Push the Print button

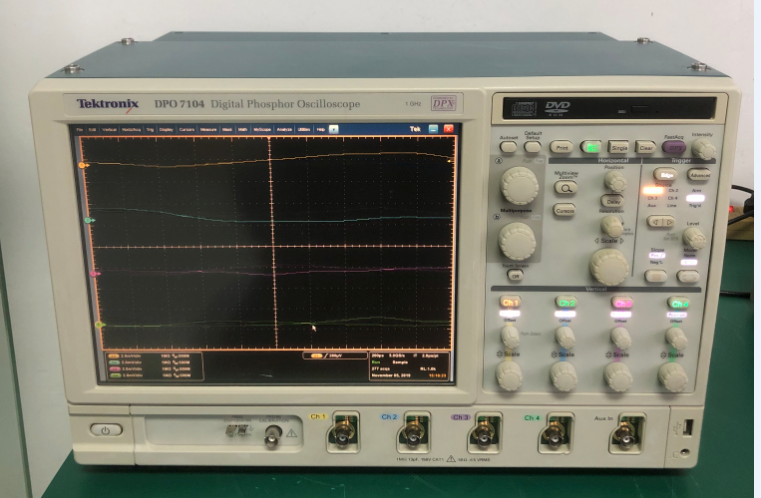pos(562,147)
